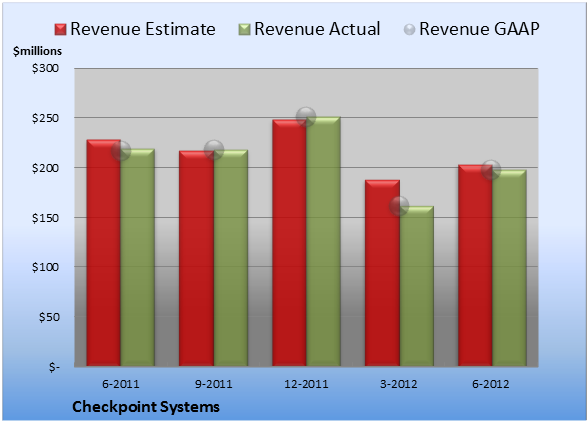Select the red estimate bar for 9-2011

196,258
